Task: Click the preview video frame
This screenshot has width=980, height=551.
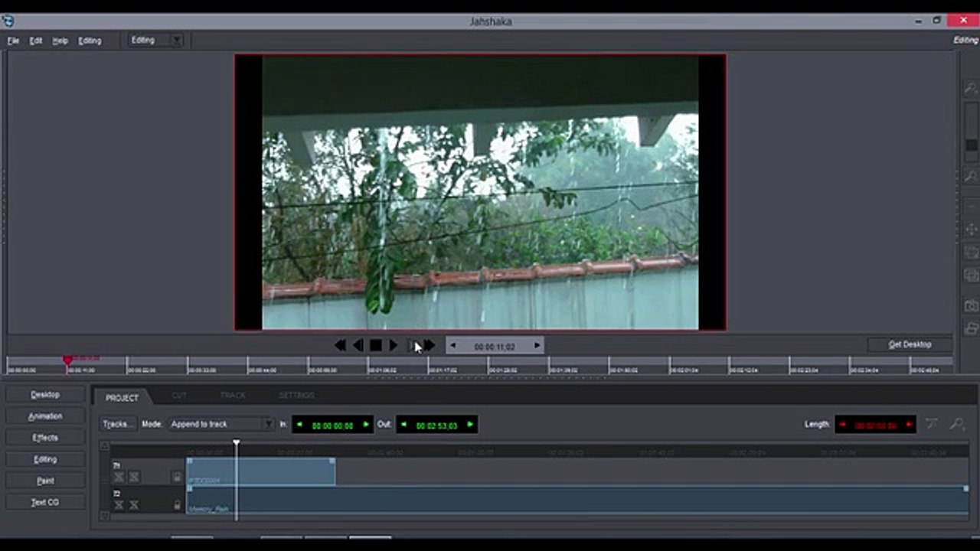Action: [x=480, y=192]
